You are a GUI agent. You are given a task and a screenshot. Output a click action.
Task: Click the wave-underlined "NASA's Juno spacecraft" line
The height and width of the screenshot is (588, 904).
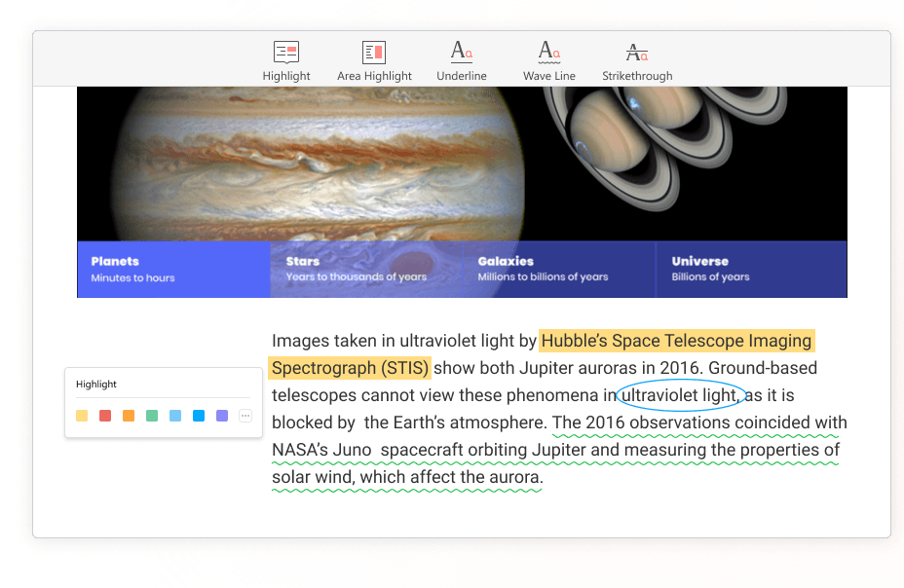point(555,450)
